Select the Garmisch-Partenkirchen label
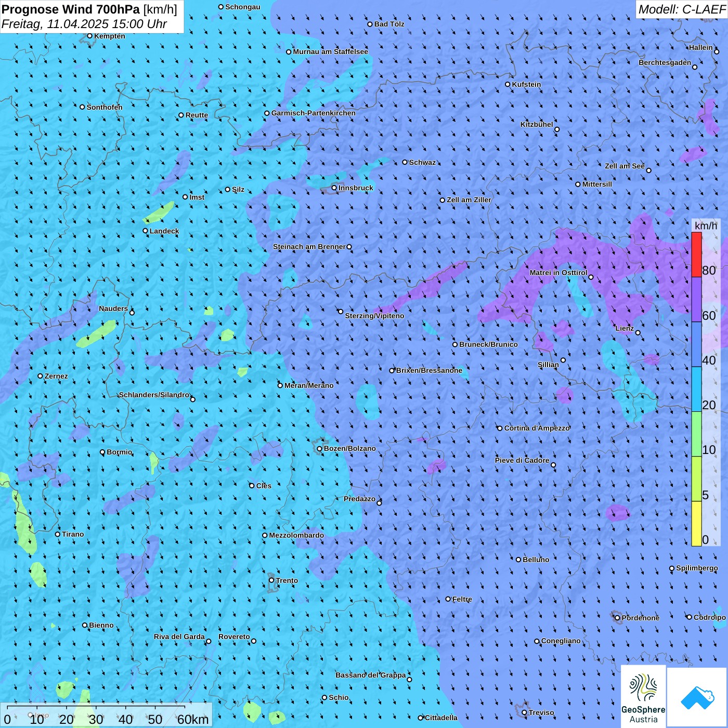728x728 pixels. (313, 113)
